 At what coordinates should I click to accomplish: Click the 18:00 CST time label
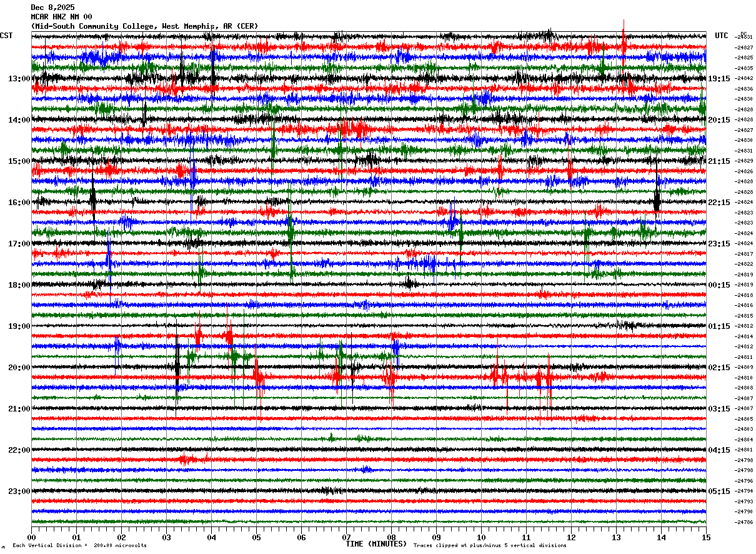pos(19,285)
